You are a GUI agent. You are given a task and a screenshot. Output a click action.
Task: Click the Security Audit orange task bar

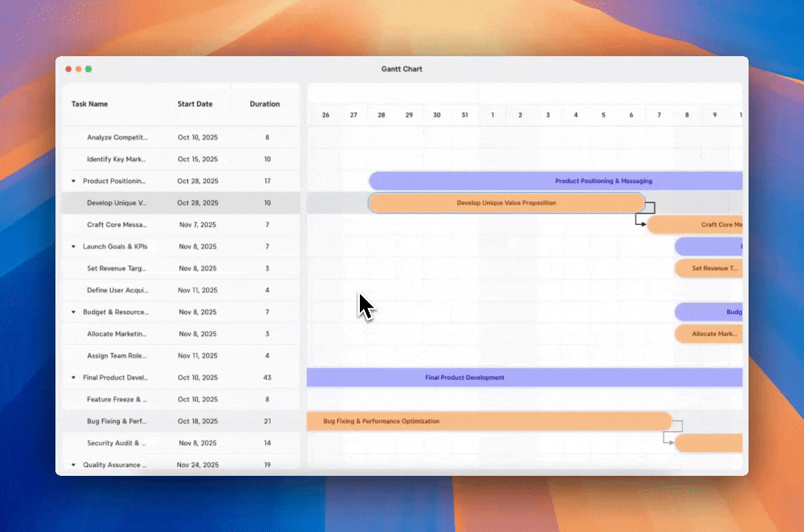tap(709, 443)
